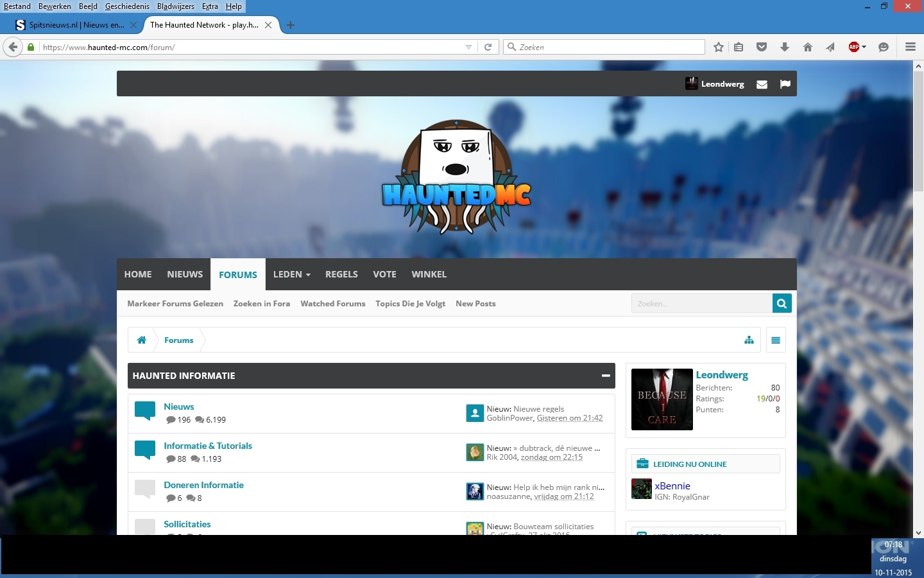The height and width of the screenshot is (578, 924).
Task: Click Markeer Forums Gelezen link
Action: pos(175,304)
